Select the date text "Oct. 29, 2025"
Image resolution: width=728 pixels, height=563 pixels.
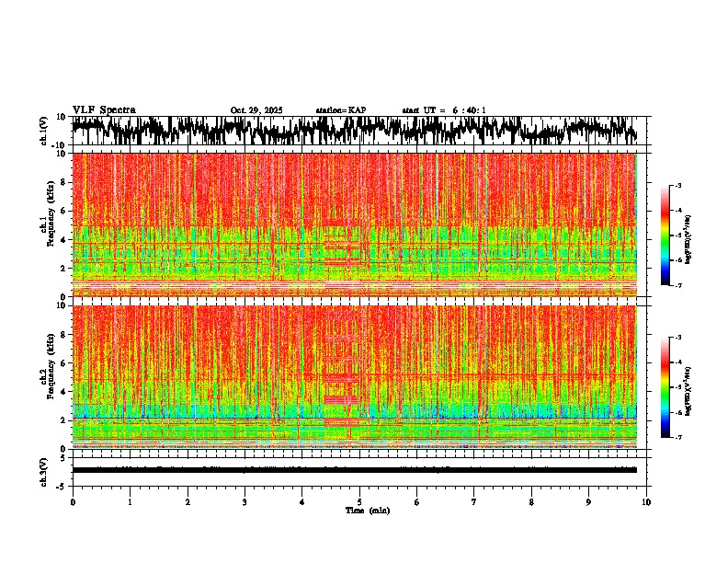point(256,110)
